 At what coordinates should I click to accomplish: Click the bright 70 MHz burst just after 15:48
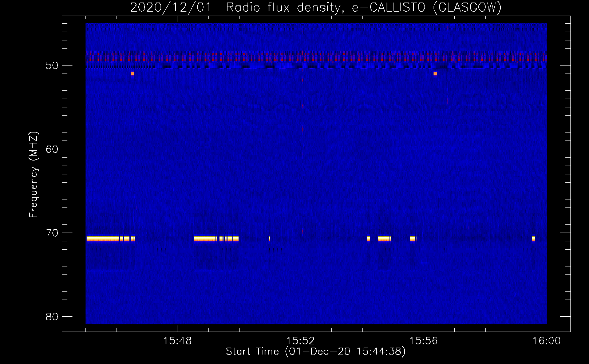205,238
